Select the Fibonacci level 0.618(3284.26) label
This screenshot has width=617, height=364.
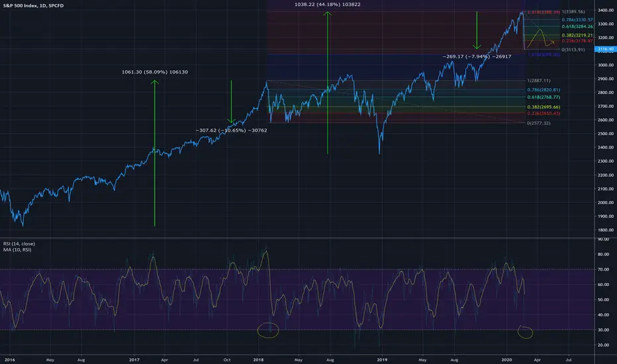[577, 26]
